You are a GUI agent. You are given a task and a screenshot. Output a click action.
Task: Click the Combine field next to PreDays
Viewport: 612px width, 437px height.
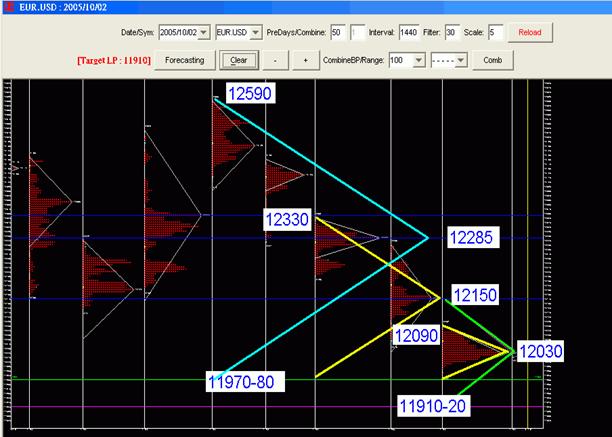(x=357, y=33)
